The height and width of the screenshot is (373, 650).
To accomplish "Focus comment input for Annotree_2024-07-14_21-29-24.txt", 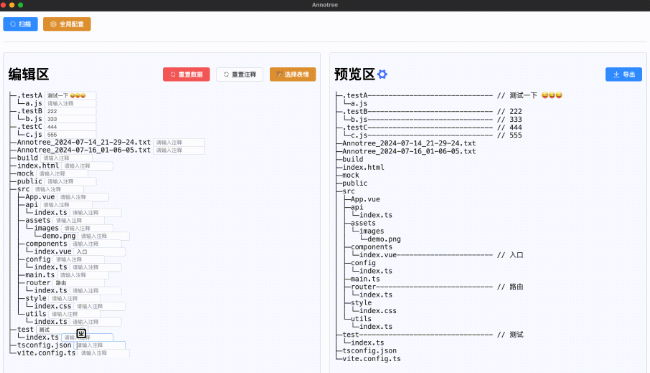I will (x=179, y=142).
